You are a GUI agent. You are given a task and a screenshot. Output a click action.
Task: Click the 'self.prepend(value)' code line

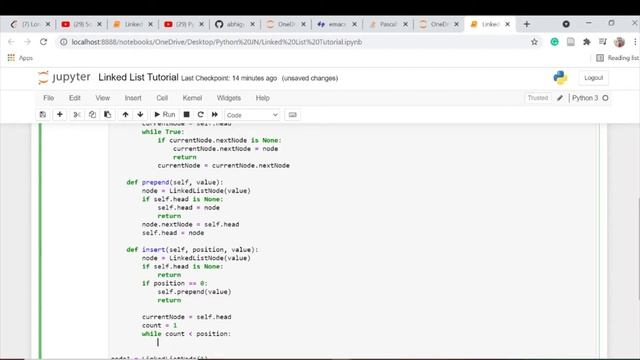(194, 291)
